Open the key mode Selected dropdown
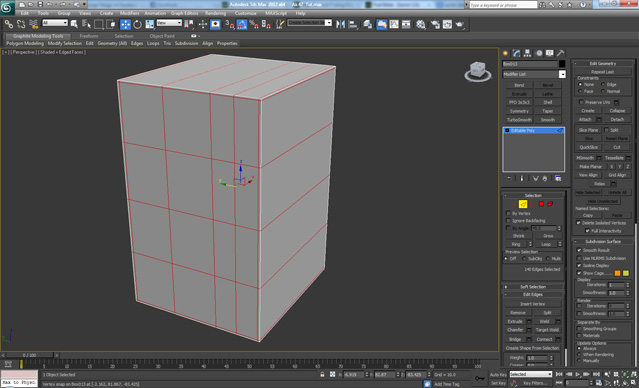The image size is (639, 388). (x=531, y=374)
